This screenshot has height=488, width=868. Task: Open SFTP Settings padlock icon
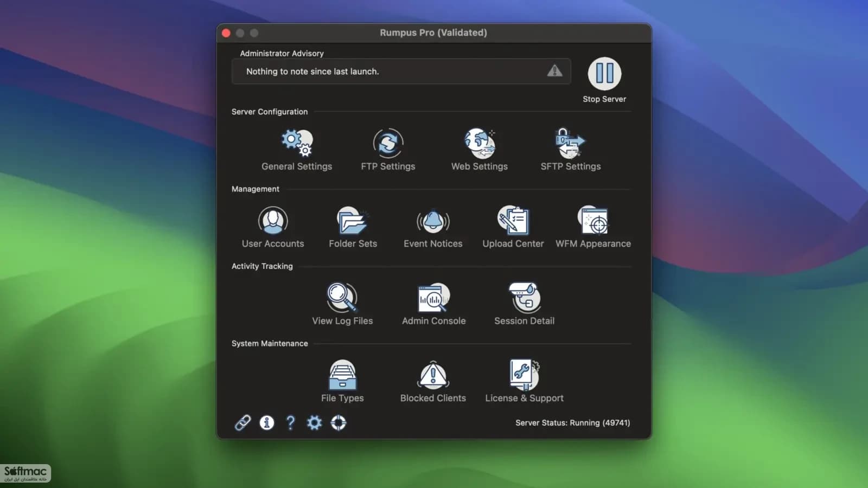tap(570, 143)
